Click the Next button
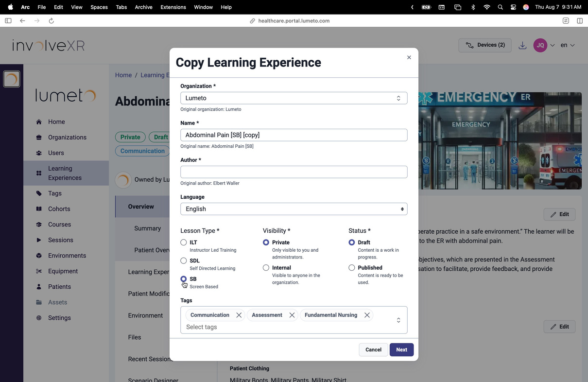 pyautogui.click(x=401, y=350)
